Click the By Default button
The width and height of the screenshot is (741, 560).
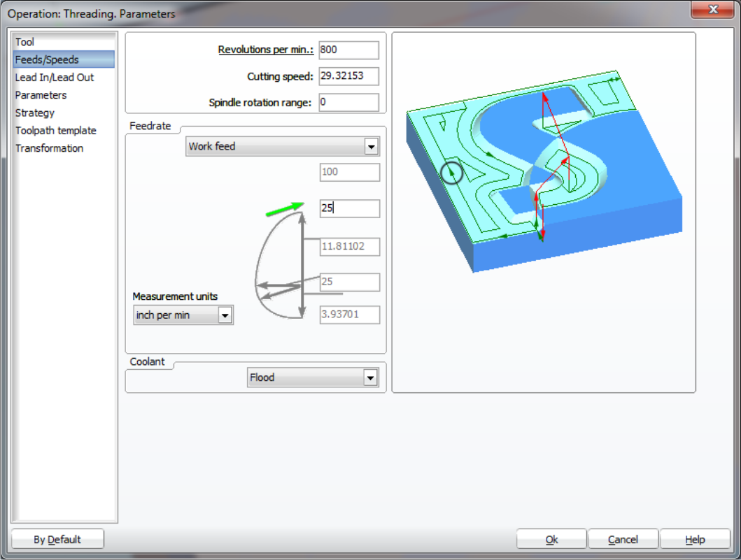57,539
